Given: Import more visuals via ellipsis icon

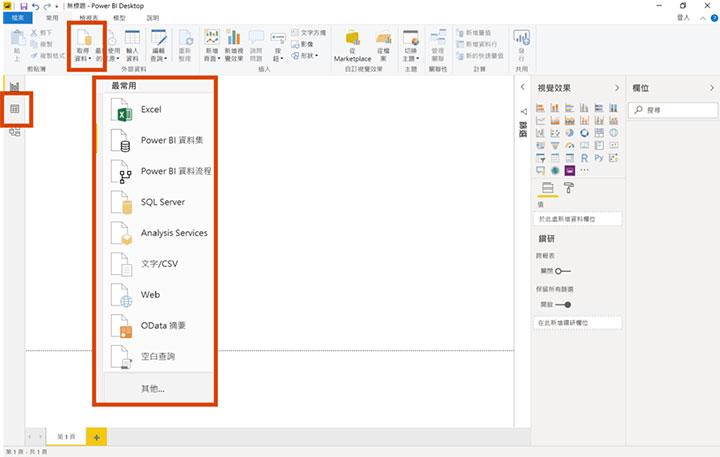Looking at the screenshot, I should click(584, 170).
